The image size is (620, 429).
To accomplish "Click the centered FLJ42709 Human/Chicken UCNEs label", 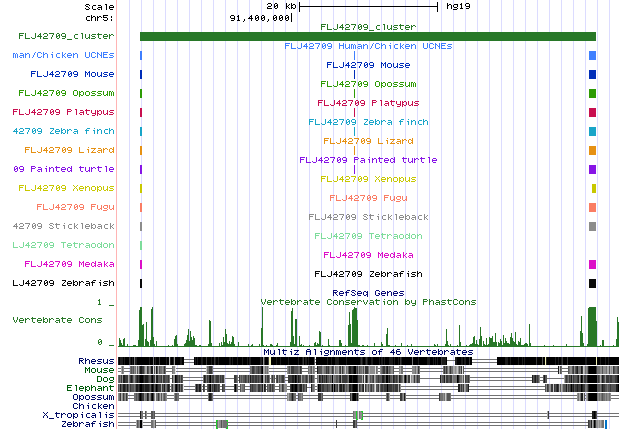I will (x=368, y=46).
